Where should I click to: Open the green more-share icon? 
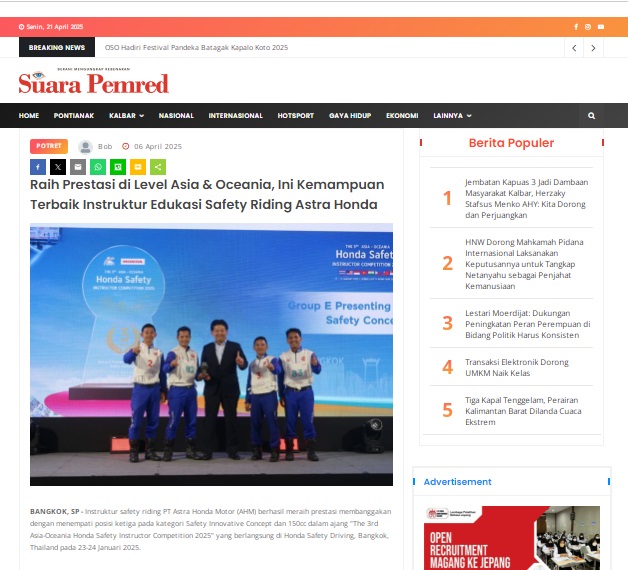(x=158, y=167)
